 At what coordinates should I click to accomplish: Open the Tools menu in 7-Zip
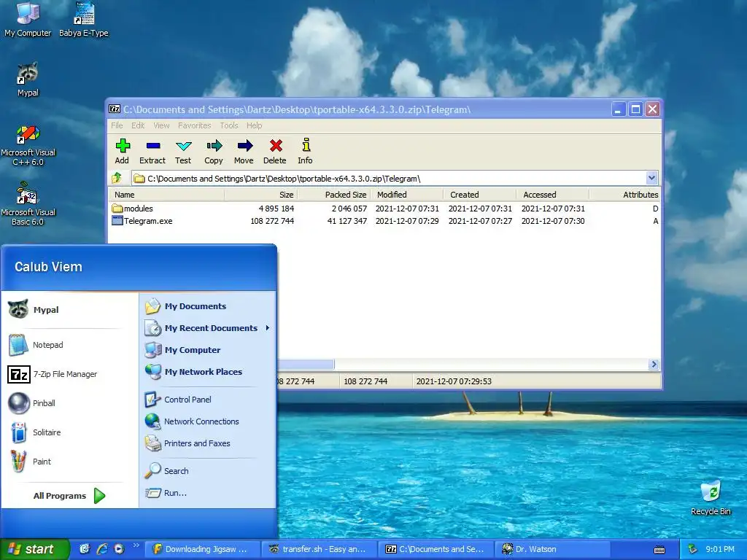pyautogui.click(x=228, y=125)
